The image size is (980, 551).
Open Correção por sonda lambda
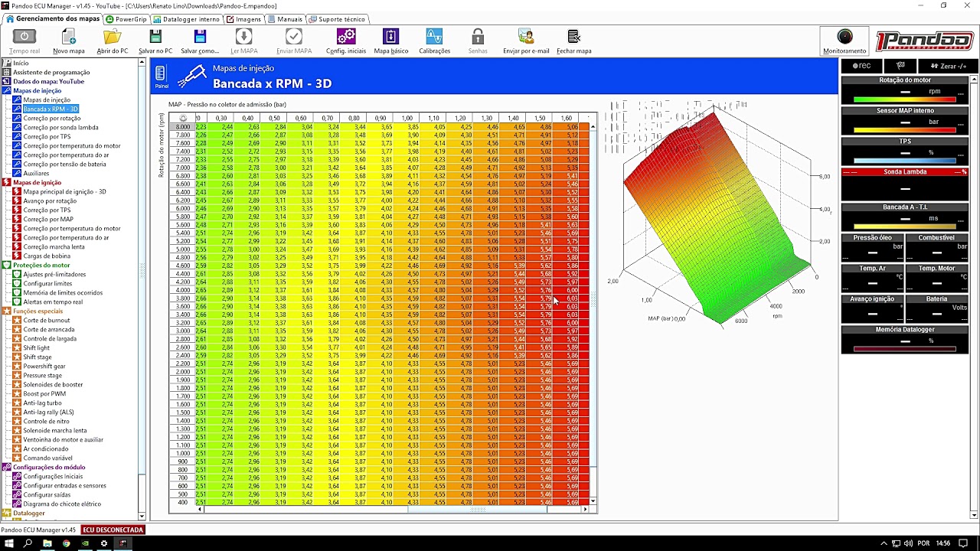point(60,127)
